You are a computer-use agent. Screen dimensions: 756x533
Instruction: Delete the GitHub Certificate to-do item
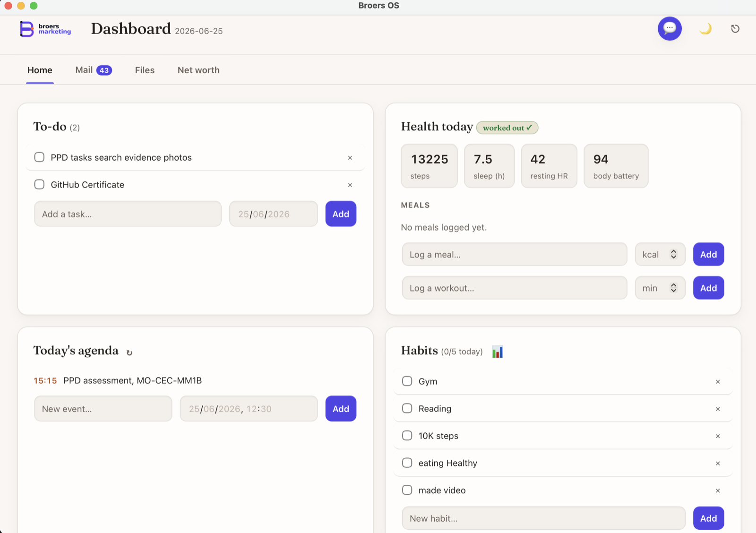tap(350, 185)
